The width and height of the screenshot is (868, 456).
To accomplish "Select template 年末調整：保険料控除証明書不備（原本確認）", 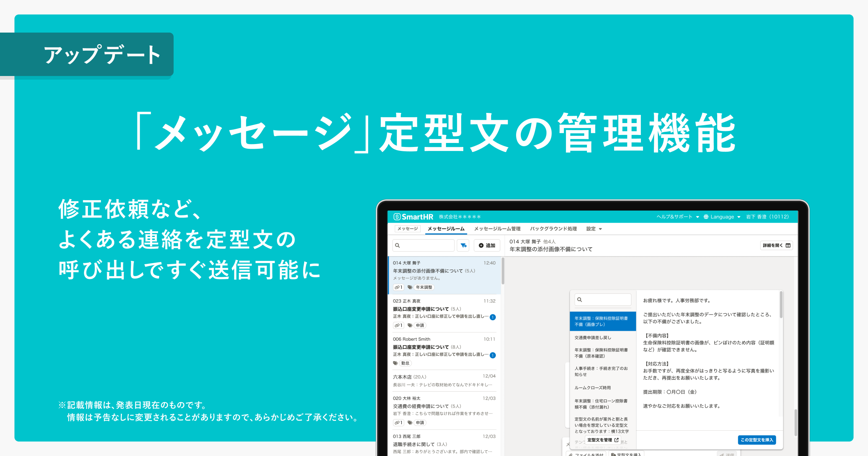I will pos(603,353).
